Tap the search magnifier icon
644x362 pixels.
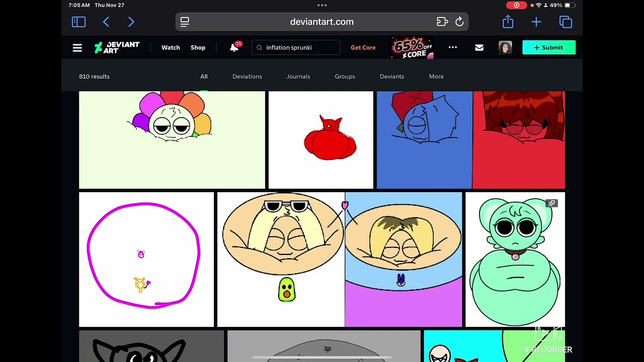tap(259, 48)
